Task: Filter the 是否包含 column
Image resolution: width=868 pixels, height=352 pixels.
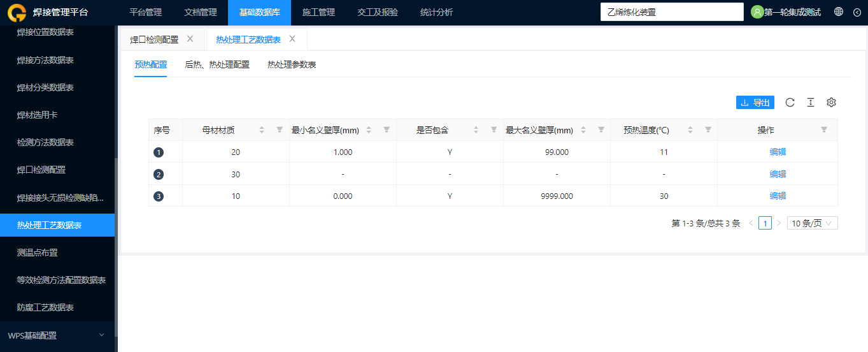Action: pyautogui.click(x=494, y=130)
